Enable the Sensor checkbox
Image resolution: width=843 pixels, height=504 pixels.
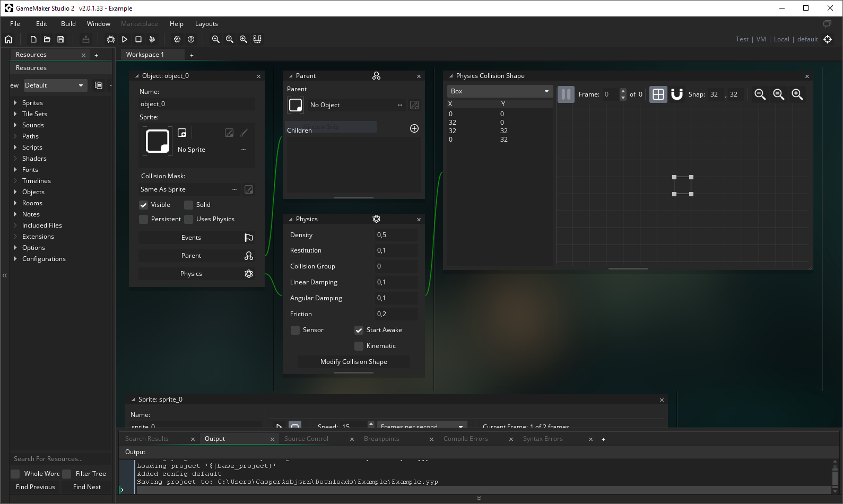coord(295,330)
